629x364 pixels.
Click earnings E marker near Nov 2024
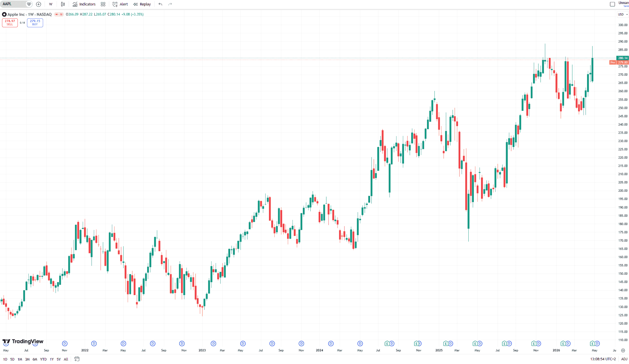pos(416,344)
